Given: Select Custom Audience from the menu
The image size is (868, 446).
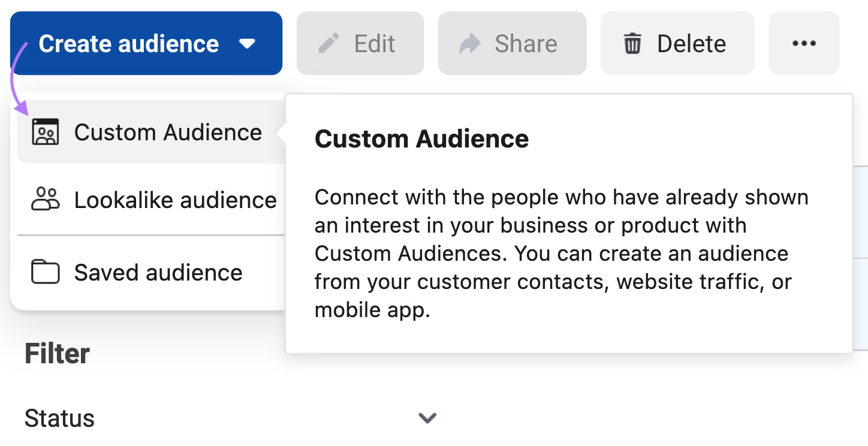Looking at the screenshot, I should click(x=167, y=132).
